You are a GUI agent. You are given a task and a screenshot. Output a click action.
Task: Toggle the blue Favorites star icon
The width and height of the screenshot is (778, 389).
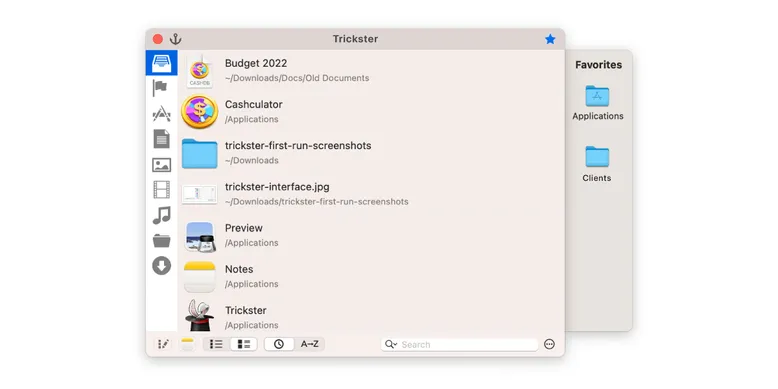click(550, 39)
